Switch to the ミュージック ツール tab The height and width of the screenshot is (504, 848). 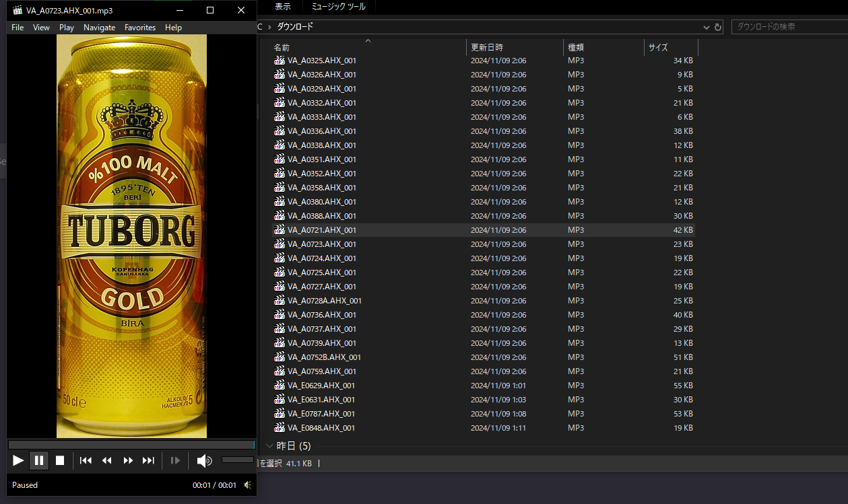click(338, 7)
